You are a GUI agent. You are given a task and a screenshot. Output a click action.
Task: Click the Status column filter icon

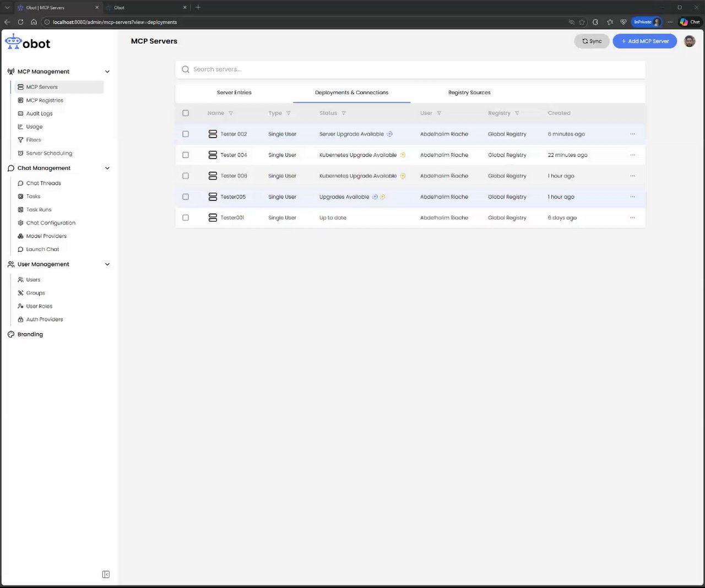point(344,113)
